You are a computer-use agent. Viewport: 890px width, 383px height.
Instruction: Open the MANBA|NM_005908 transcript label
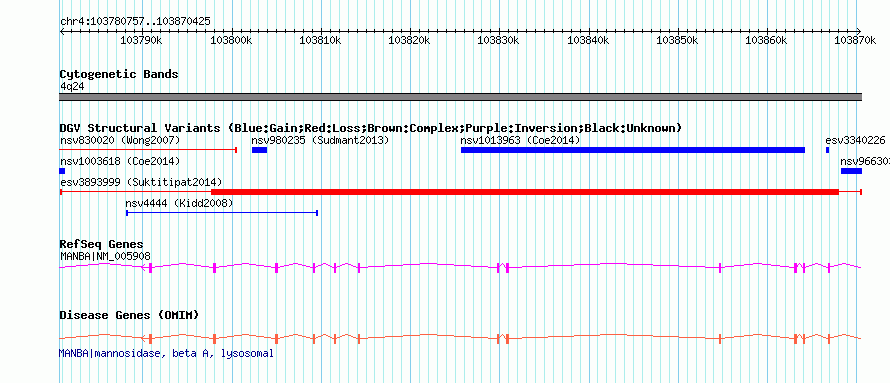[106, 256]
